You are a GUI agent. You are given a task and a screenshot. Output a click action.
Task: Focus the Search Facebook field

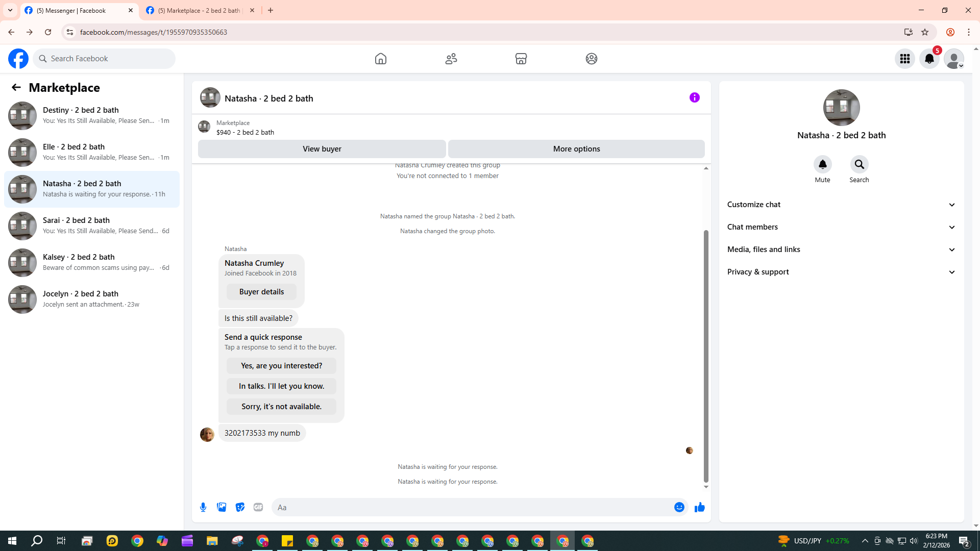(x=104, y=59)
